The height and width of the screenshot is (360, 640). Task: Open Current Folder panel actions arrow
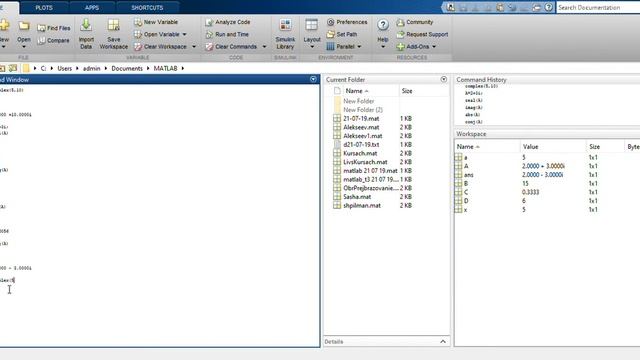pos(444,79)
